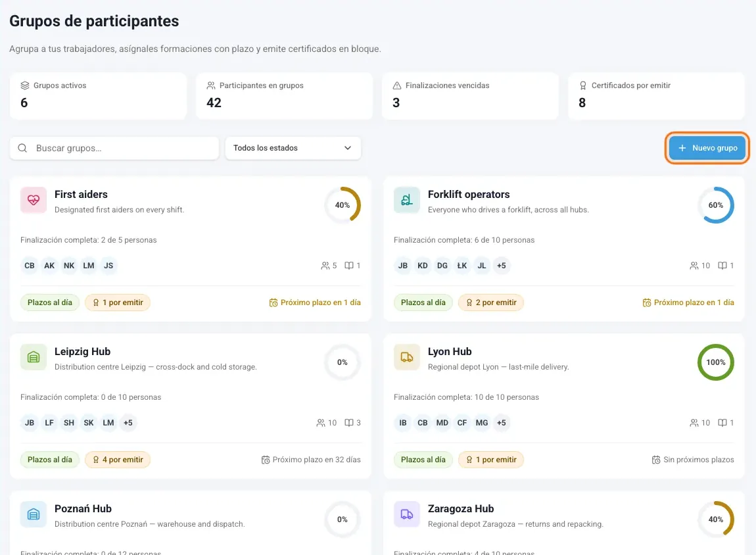
Task: Click the Grupos activos layers icon
Action: click(x=25, y=85)
